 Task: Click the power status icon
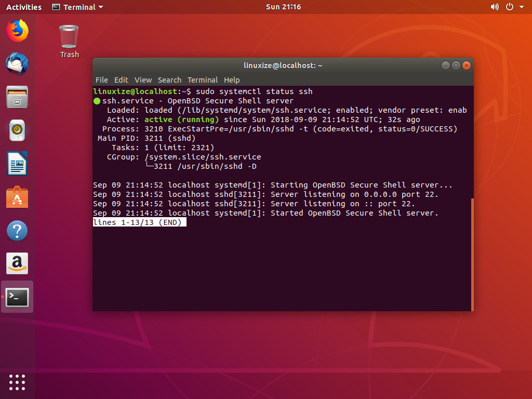[509, 7]
